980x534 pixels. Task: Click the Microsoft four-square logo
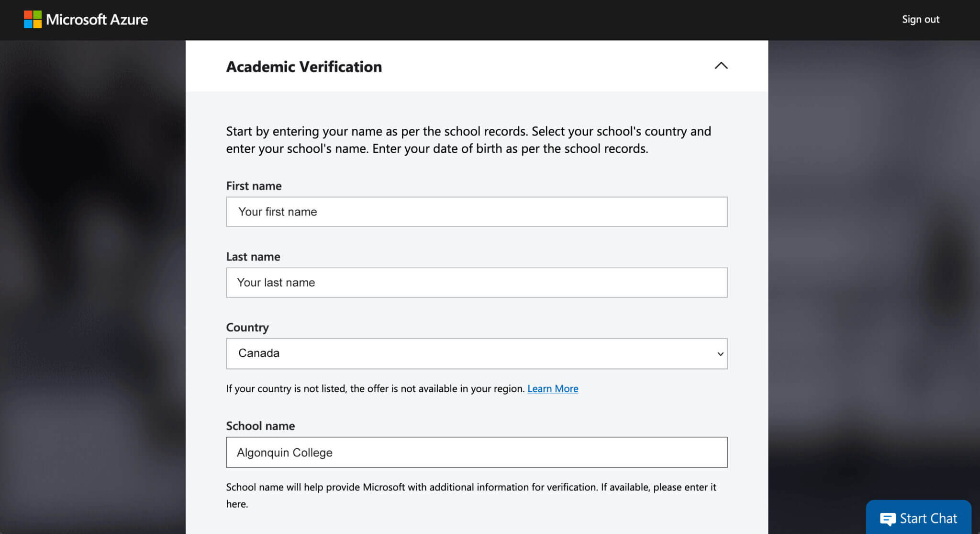click(x=33, y=20)
